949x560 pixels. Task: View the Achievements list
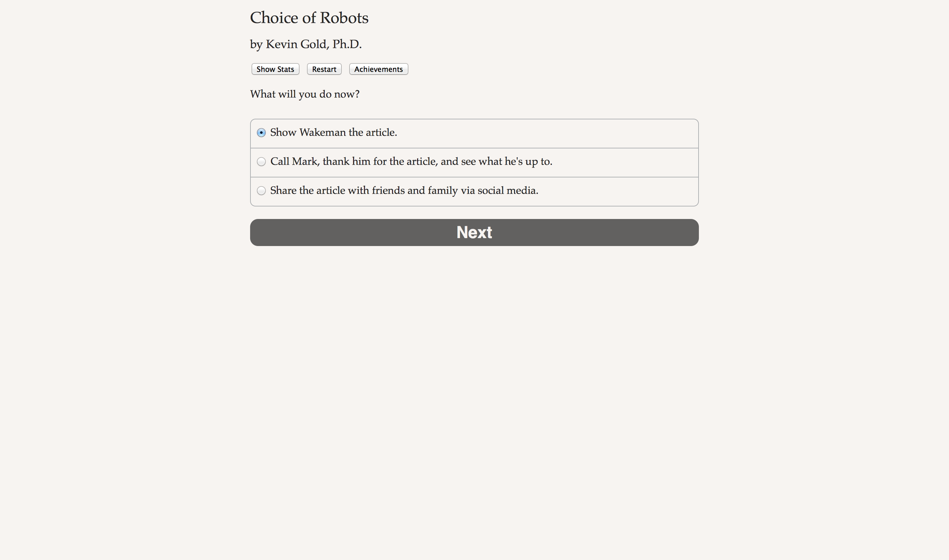(378, 69)
